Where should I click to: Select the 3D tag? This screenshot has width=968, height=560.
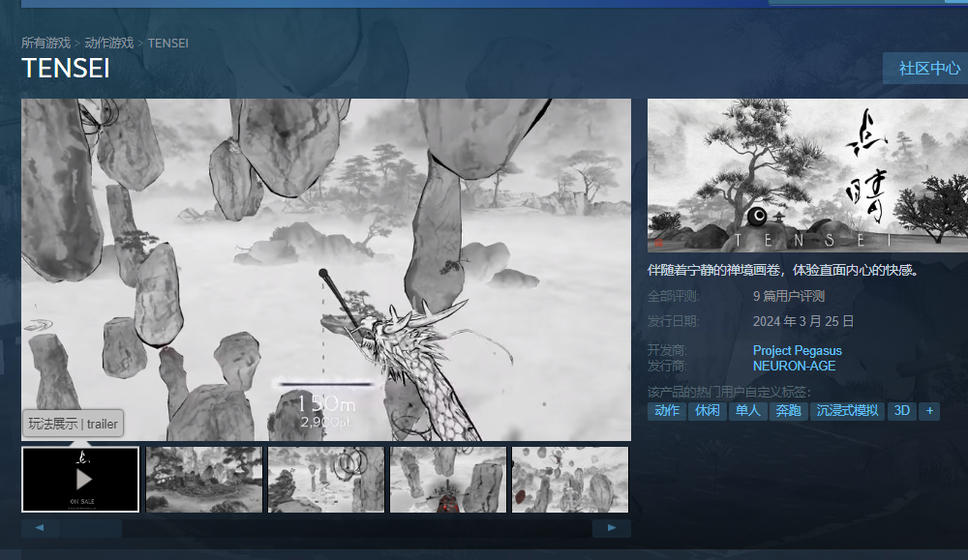click(x=902, y=411)
